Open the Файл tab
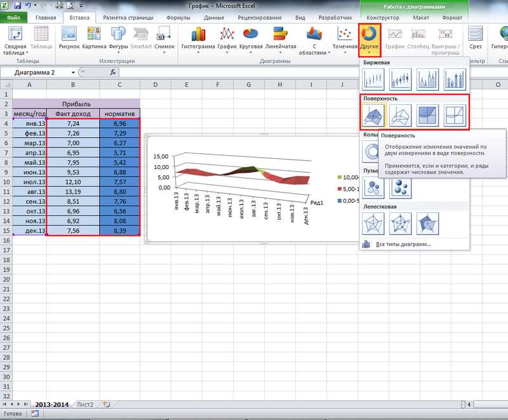Screen dimensions: 508x420 [x=13, y=18]
